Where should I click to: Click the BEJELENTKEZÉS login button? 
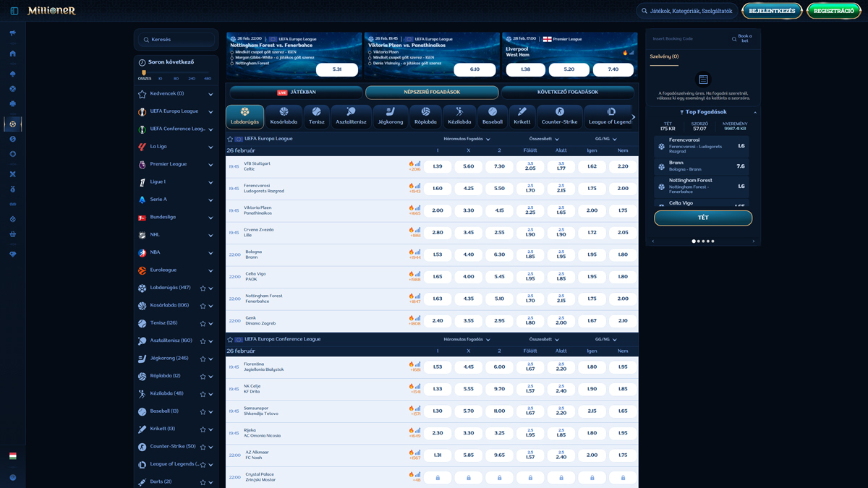tap(771, 11)
